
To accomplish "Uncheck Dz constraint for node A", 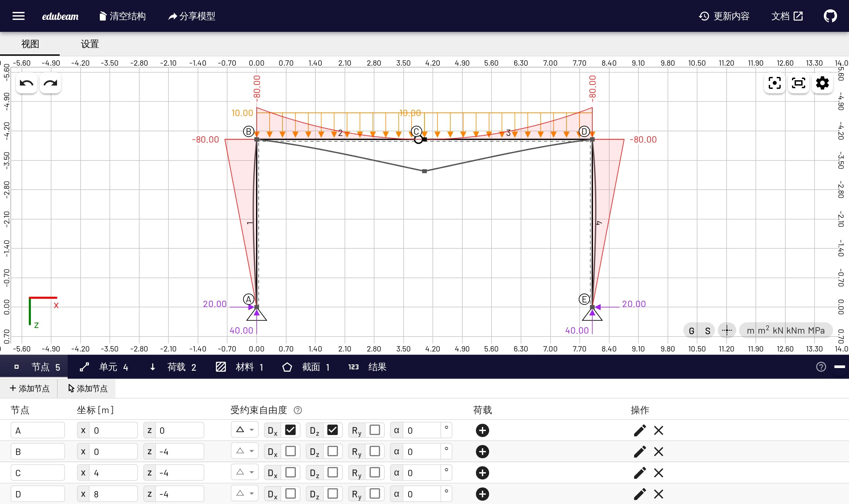I will point(332,430).
